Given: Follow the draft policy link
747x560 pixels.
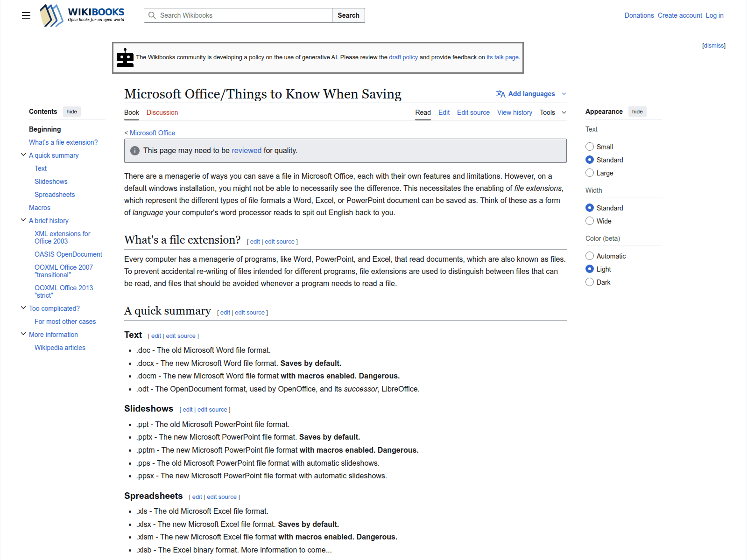Looking at the screenshot, I should (x=403, y=57).
